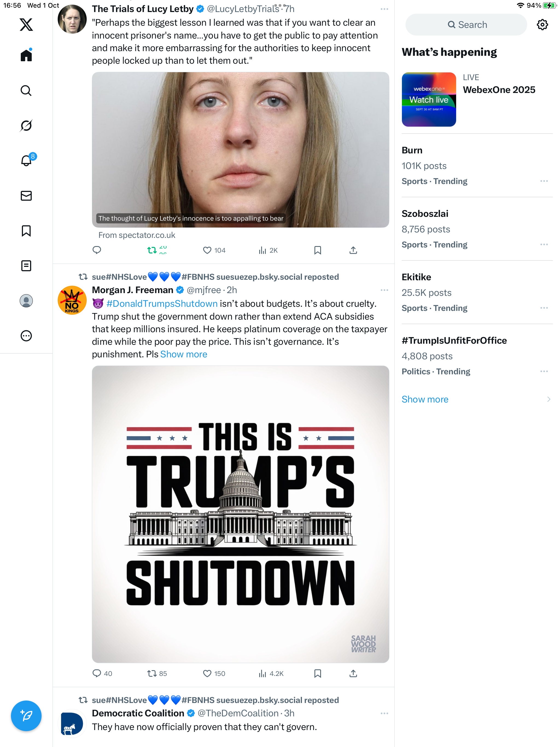The image size is (560, 747).
Task: Open the settings gear next to Search
Action: [x=542, y=25]
